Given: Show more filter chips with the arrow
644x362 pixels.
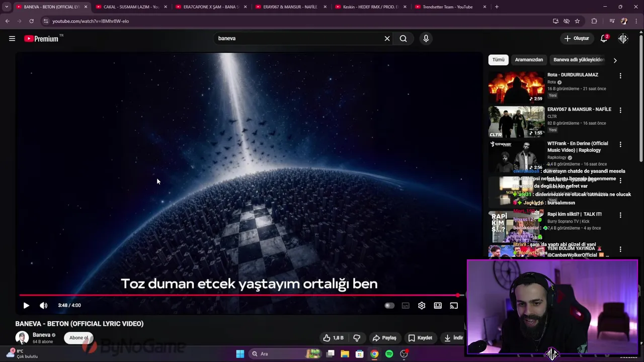Looking at the screenshot, I should click(x=615, y=60).
